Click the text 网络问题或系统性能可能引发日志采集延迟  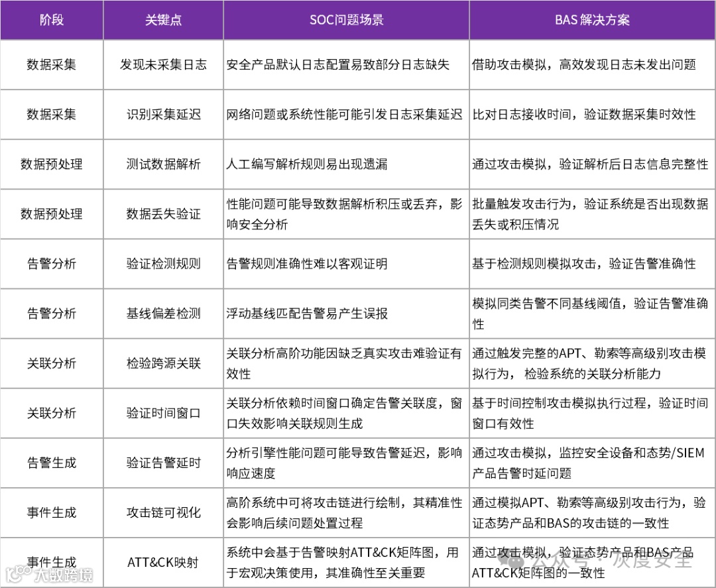[344, 115]
